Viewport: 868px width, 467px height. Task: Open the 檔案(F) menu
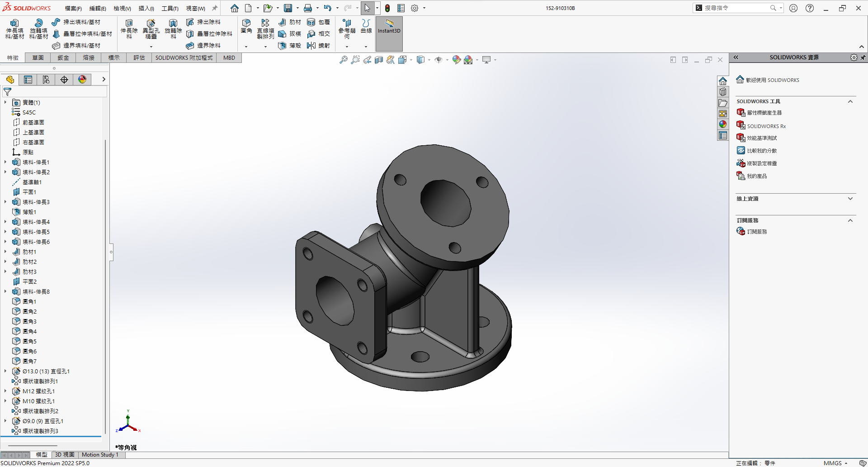(x=73, y=9)
